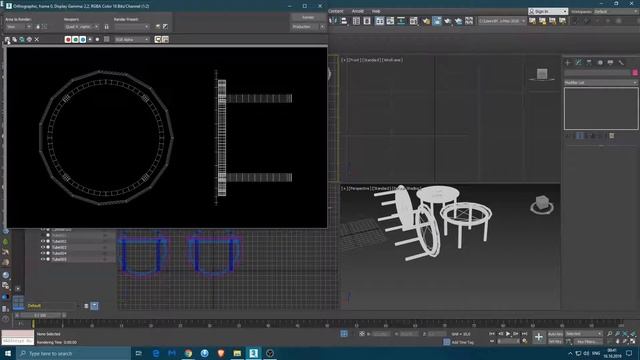Toggle visibility eye for Tube004

[42, 253]
